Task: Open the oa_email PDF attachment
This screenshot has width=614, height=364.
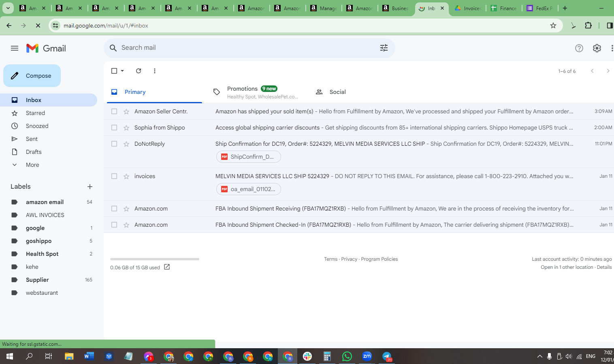Action: (249, 189)
